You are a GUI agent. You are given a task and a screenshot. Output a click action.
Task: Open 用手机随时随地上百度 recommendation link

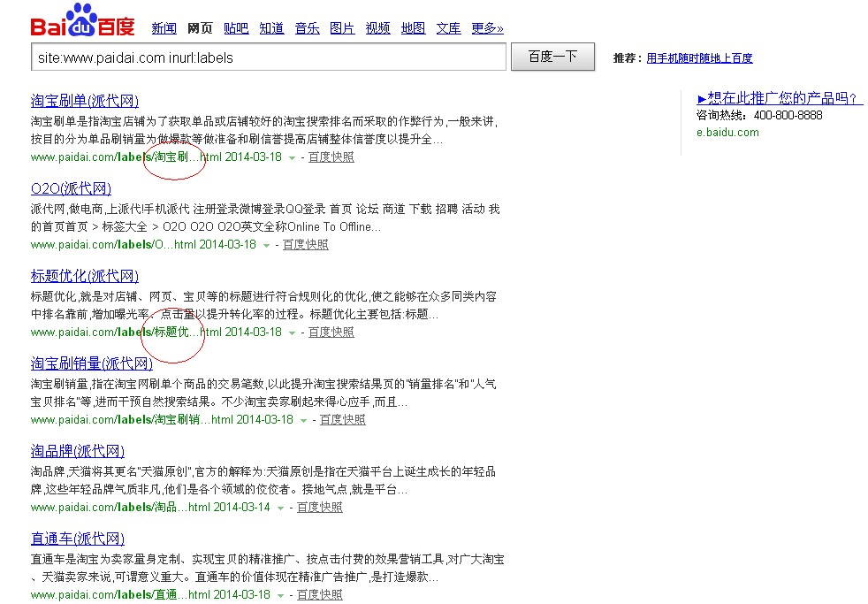[x=699, y=58]
